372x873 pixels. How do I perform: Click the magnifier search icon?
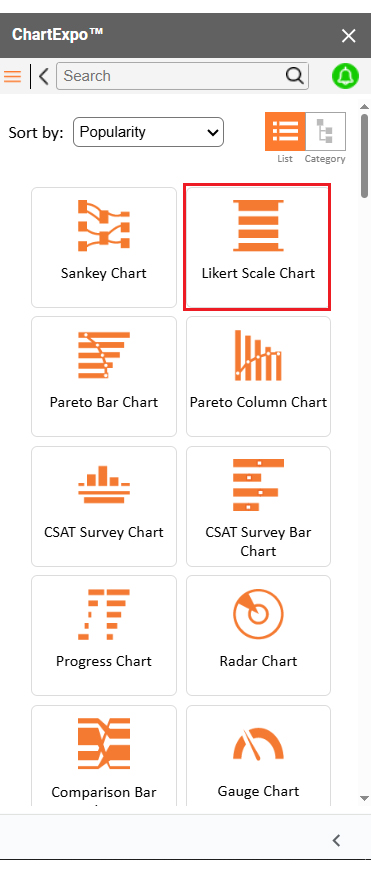[295, 76]
